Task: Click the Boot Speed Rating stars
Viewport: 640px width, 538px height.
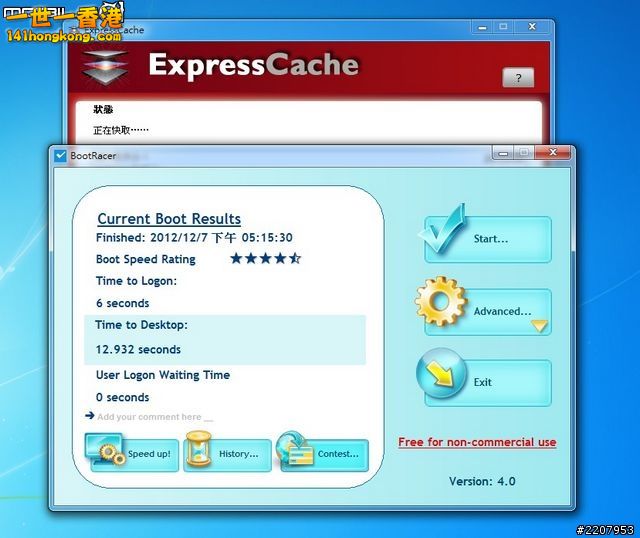Action: (x=265, y=259)
